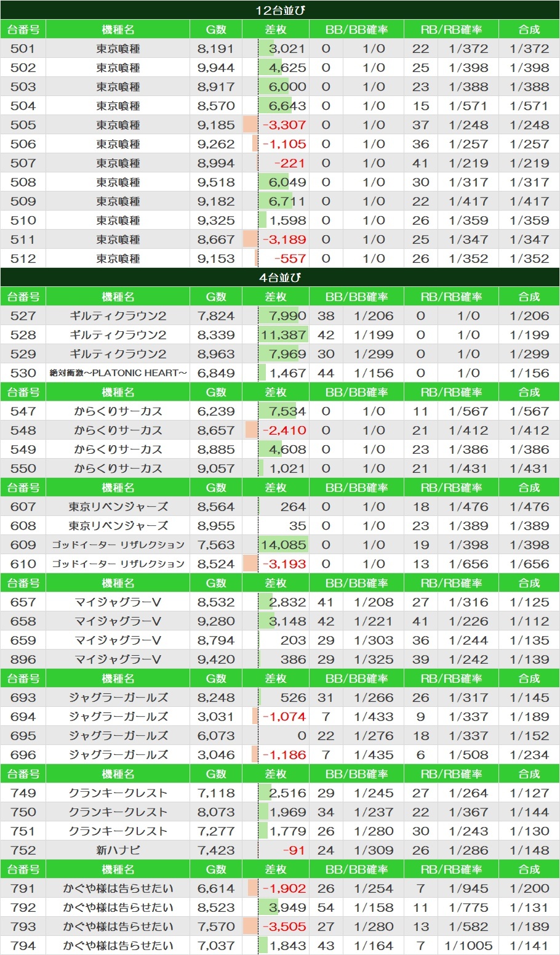The width and height of the screenshot is (560, 955).
Task: Click G数 9,325 for machine 510
Action: tap(216, 220)
